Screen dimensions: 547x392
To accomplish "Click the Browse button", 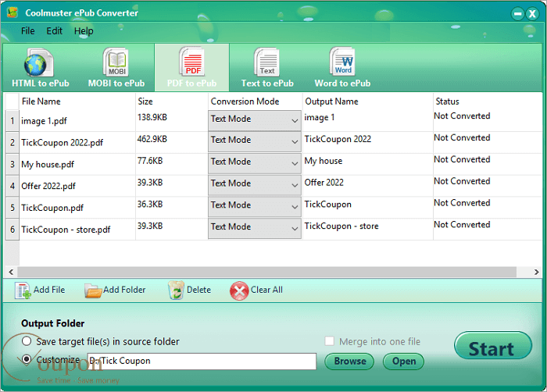I will [349, 362].
